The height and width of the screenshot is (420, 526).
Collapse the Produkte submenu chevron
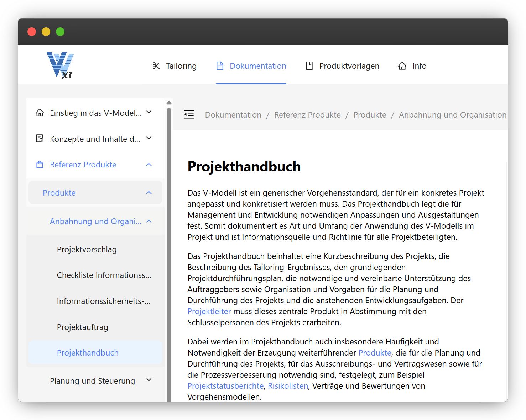pos(149,193)
